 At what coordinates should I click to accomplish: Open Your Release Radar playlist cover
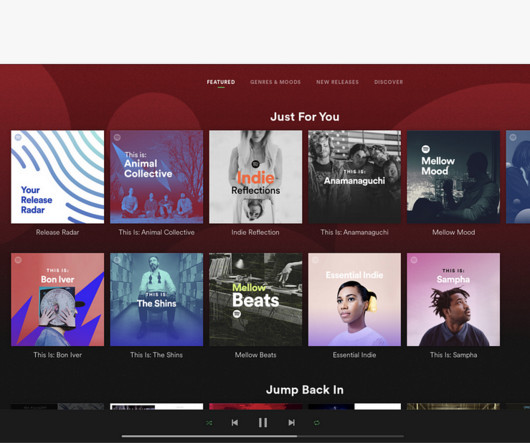tap(57, 177)
